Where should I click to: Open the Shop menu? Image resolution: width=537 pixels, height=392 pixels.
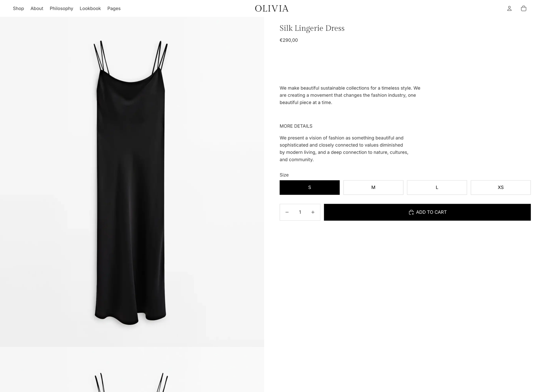(18, 8)
